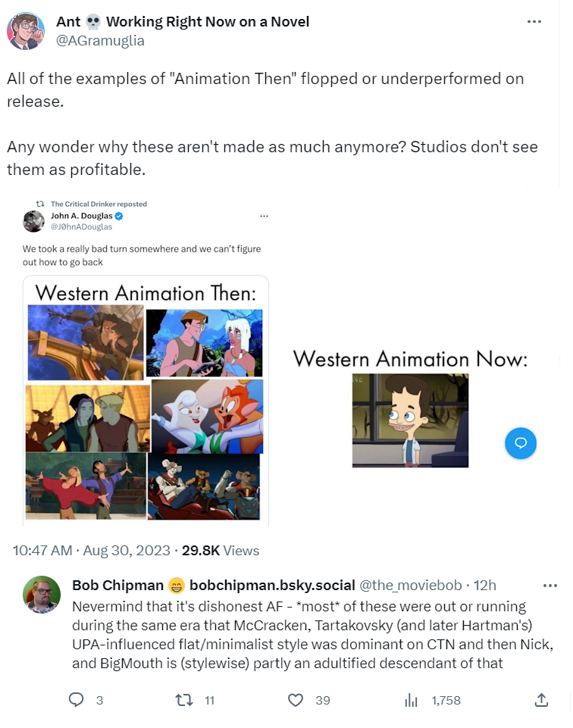Click the blue floating chat bubble button
Screen dimensions: 573x728
(521, 443)
